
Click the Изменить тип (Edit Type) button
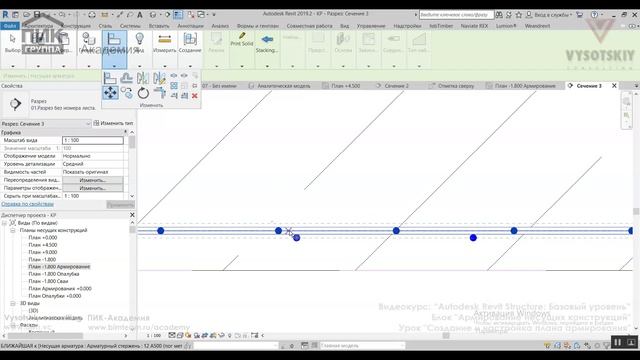[x=113, y=123]
